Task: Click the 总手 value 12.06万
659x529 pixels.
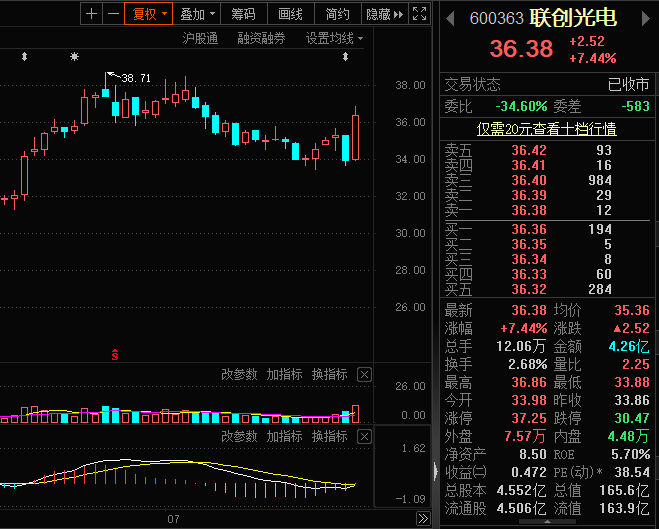Action: tap(521, 346)
